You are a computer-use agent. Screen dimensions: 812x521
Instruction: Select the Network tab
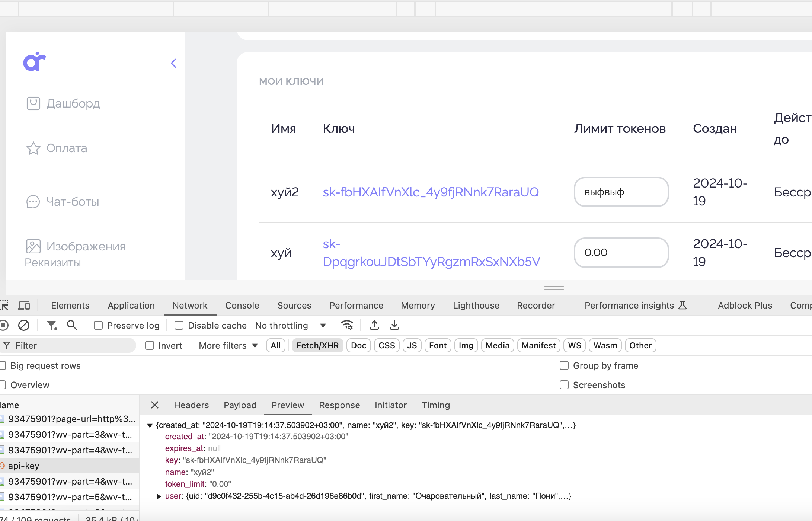190,306
